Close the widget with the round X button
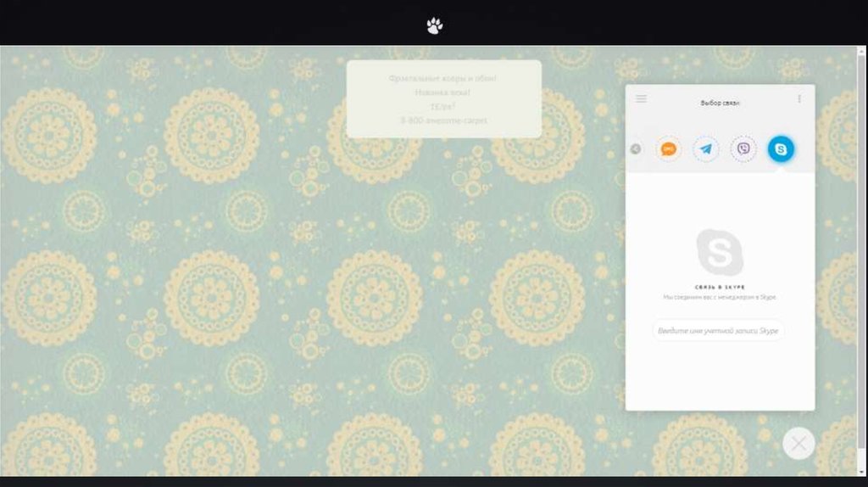 798,443
